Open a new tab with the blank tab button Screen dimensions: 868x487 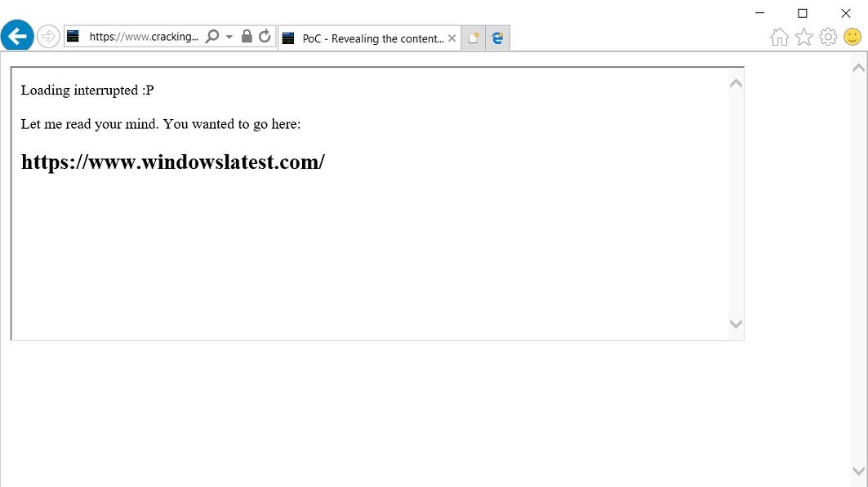point(474,38)
